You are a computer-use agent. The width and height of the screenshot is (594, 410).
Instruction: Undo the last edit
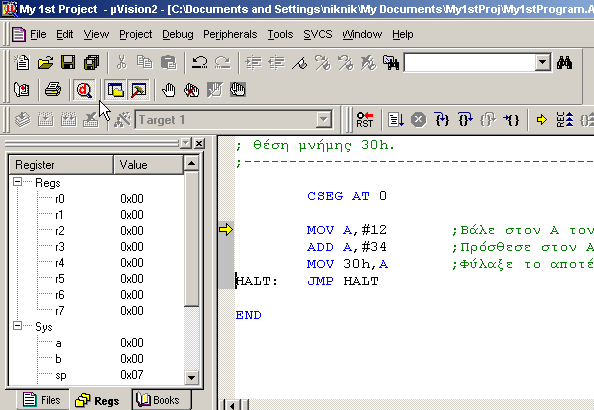199,63
